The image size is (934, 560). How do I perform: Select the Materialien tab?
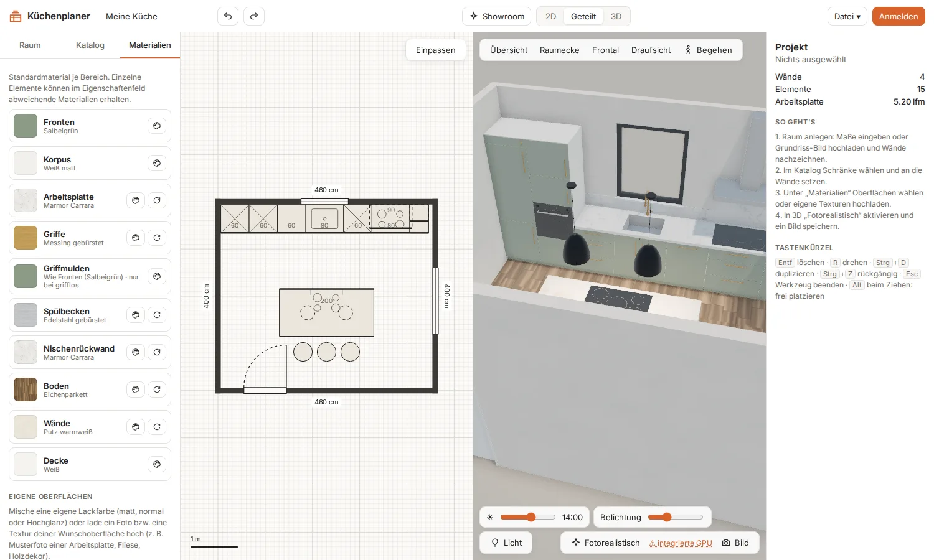[150, 45]
